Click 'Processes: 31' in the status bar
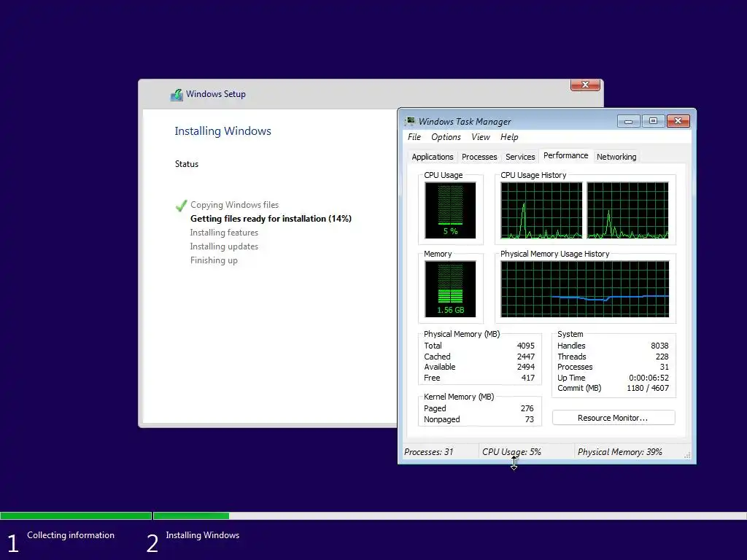Screen dimensions: 747x560 [428, 452]
